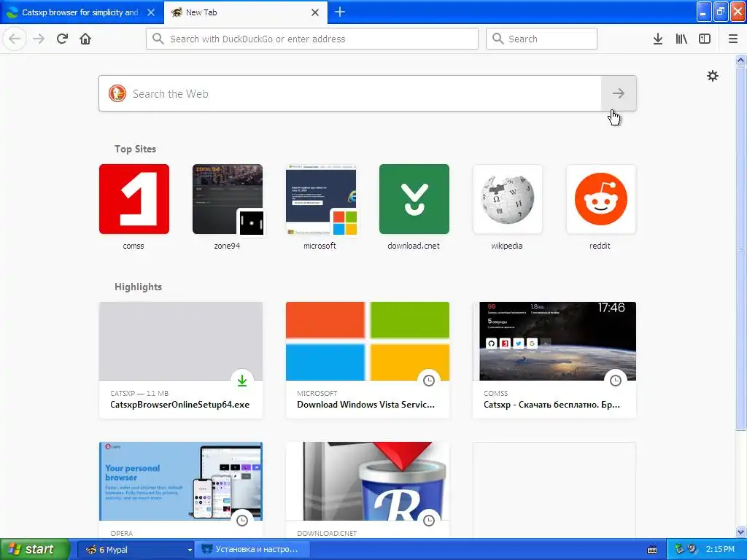Open the Download.cnet Revo highlight card
Screen dimensions: 747x560
pyautogui.click(x=368, y=490)
